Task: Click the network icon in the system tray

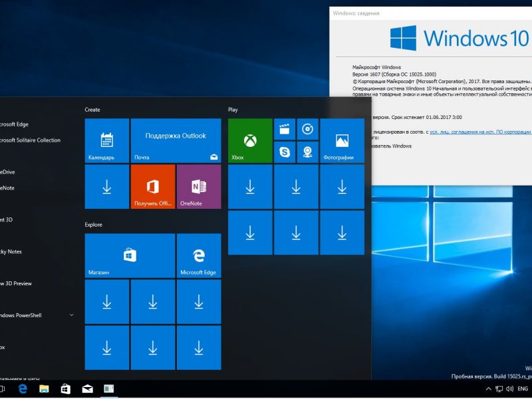Action: pos(499,389)
